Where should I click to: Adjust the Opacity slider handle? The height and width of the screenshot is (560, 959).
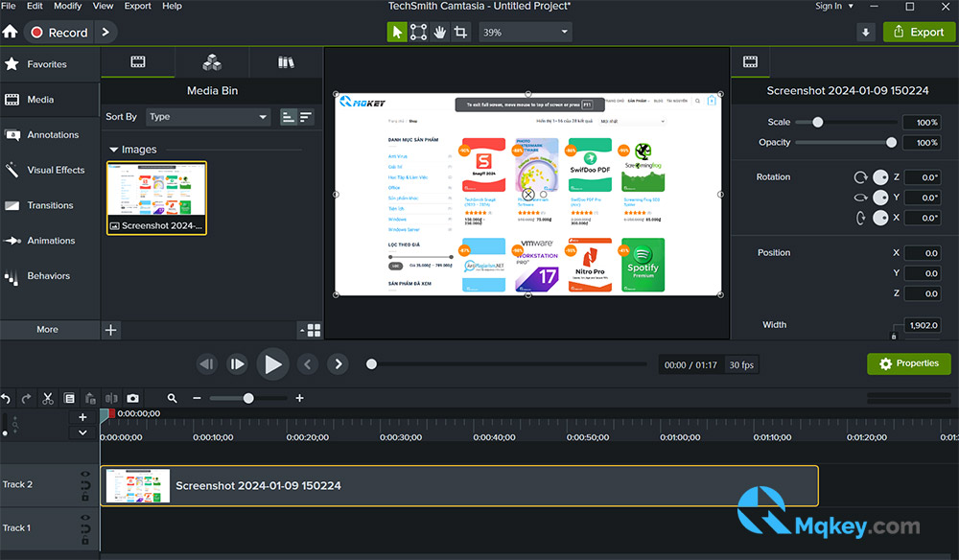coord(891,143)
